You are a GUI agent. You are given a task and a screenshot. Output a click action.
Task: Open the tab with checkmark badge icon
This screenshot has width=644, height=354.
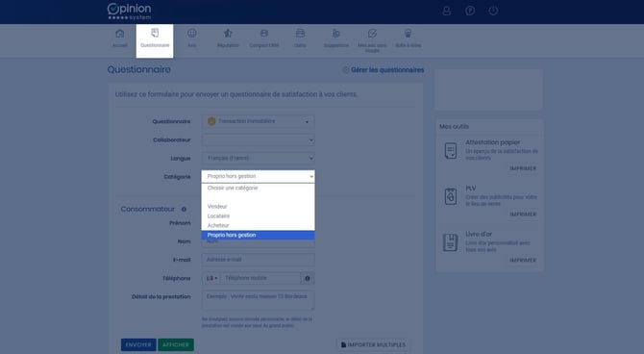point(372,40)
